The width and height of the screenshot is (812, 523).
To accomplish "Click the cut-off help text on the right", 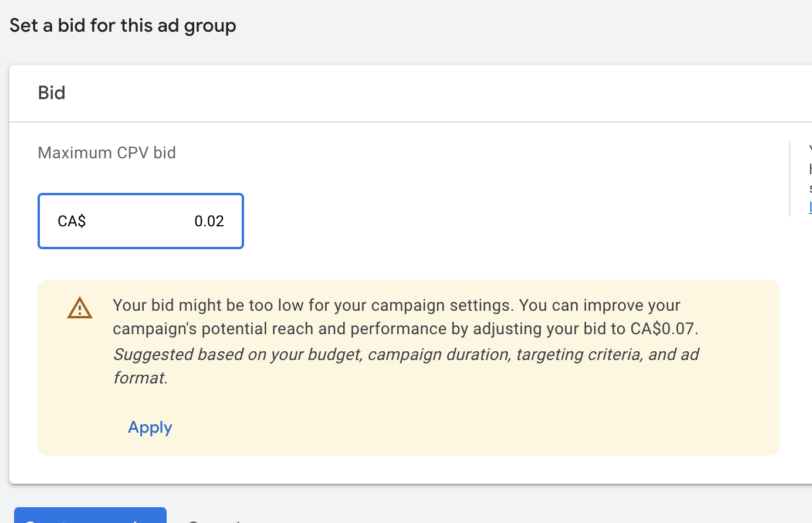I will point(810,169).
